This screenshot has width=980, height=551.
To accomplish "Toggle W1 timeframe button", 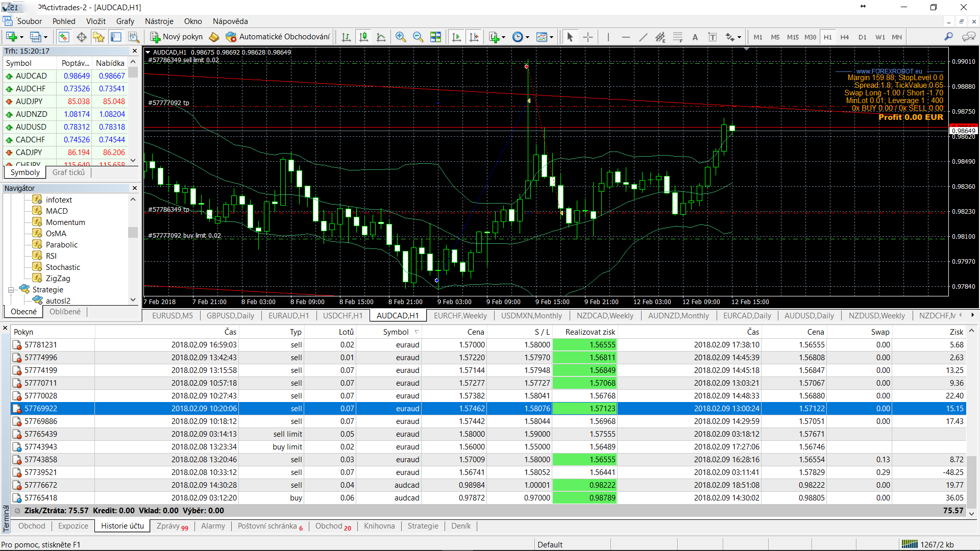I will coord(880,37).
